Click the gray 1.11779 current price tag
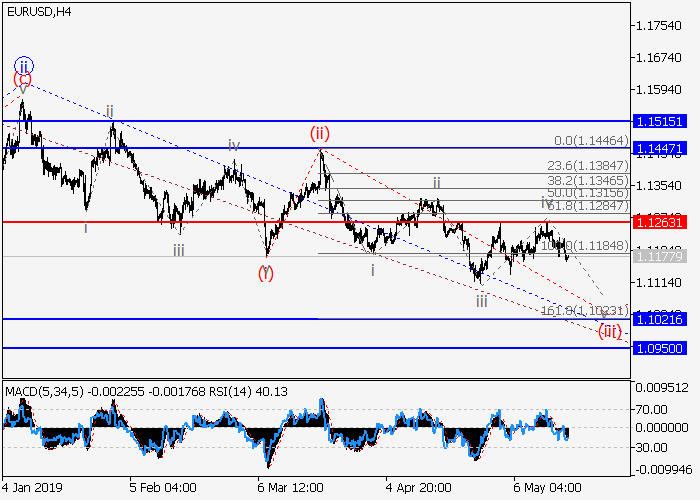700x500 pixels. coord(664,257)
